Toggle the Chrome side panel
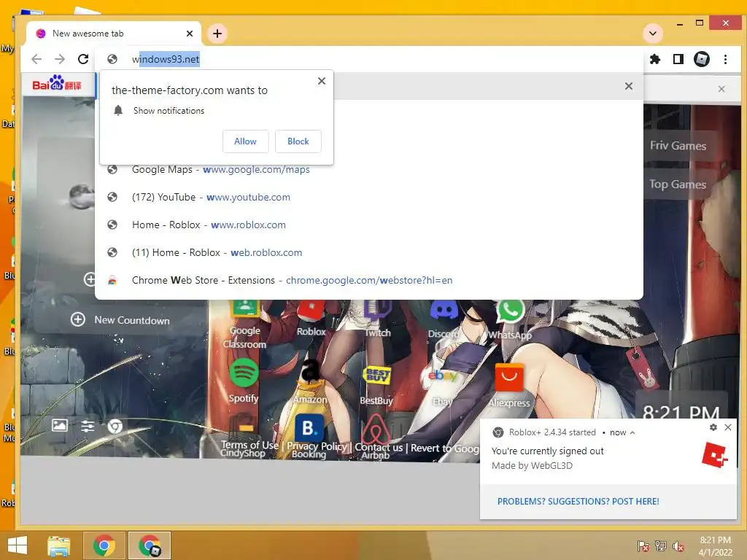 (x=678, y=59)
